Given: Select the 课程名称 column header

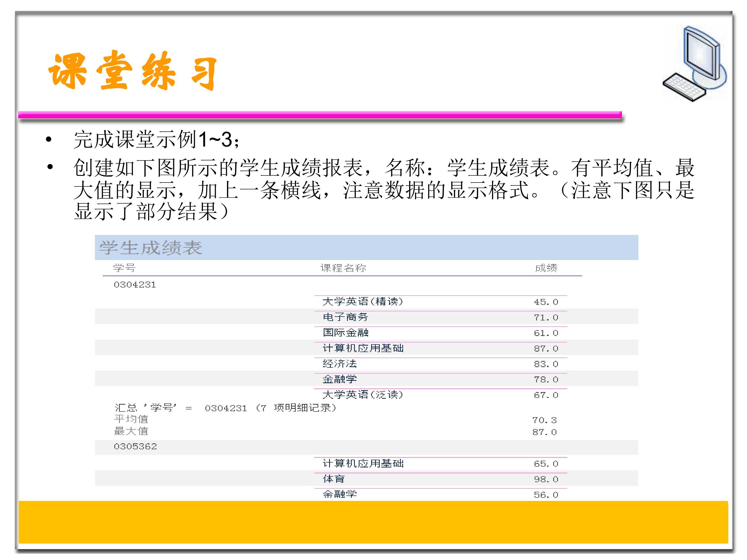Looking at the screenshot, I should click(343, 268).
